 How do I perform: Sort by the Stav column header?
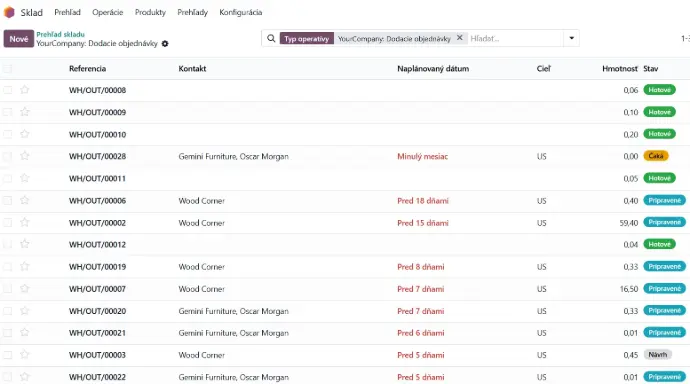[650, 69]
